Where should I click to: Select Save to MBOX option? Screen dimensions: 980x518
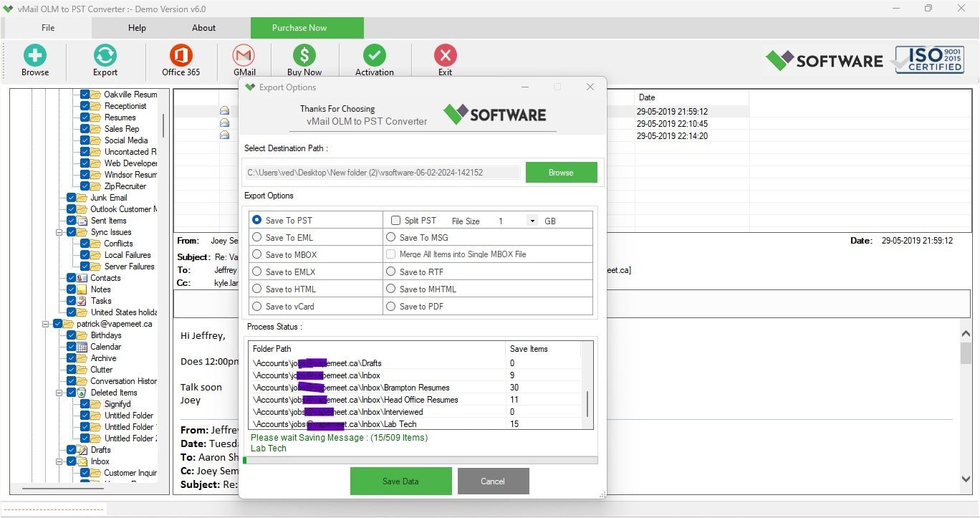tap(257, 254)
